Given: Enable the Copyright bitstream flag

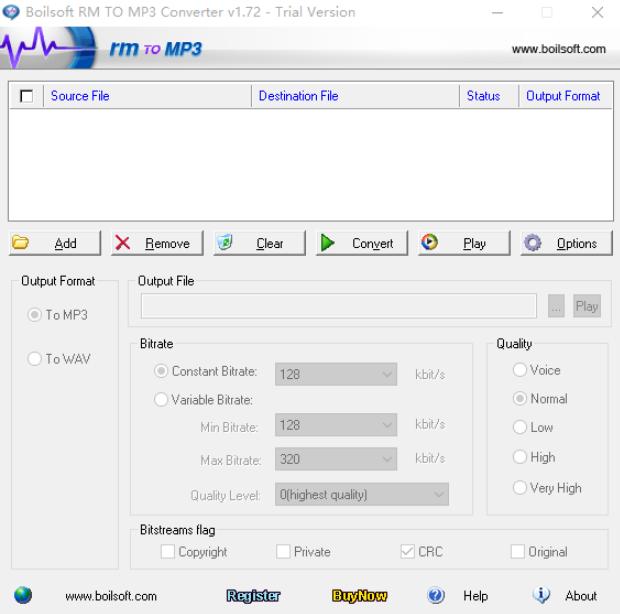Looking at the screenshot, I should (x=168, y=552).
